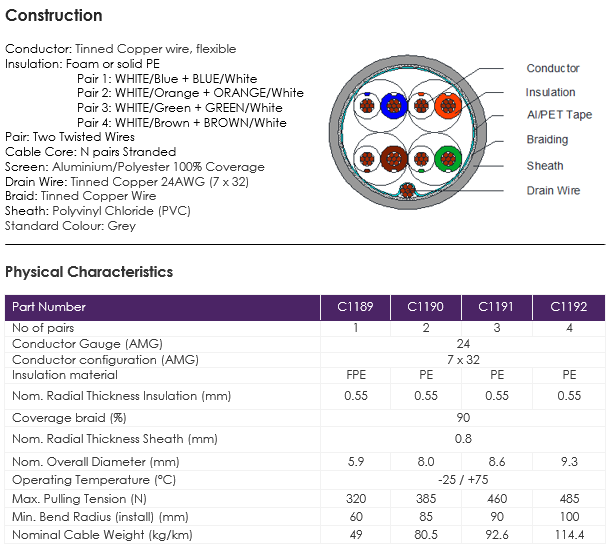Click the cable weight value 92.6
This screenshot has height=557, width=609.
pos(497,535)
